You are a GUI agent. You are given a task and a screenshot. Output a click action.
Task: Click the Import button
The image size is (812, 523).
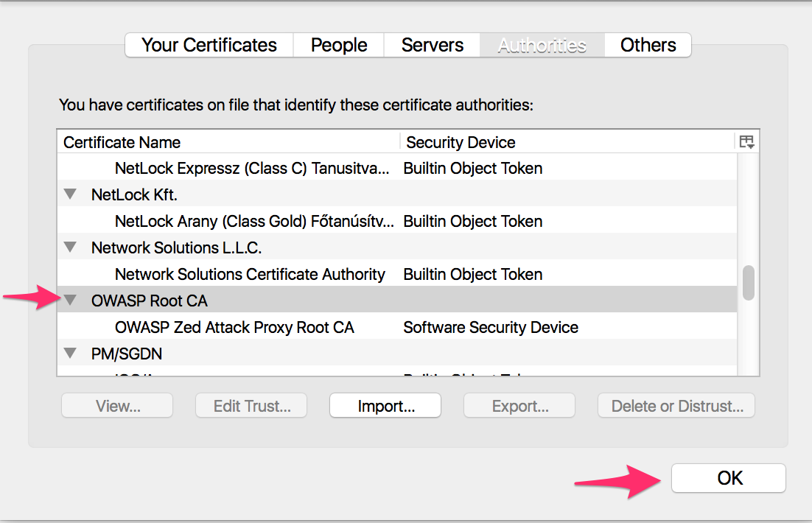[385, 405]
